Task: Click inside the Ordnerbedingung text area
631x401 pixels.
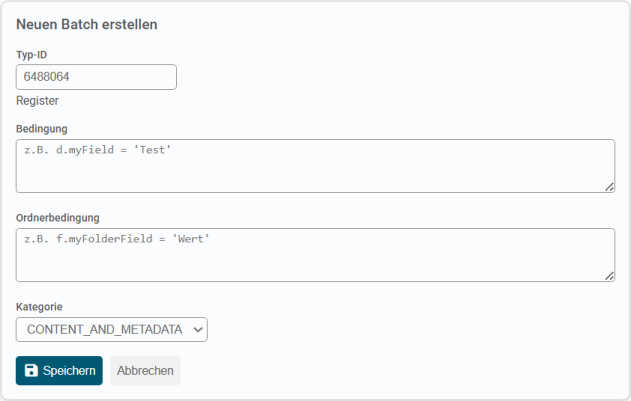Action: point(315,255)
